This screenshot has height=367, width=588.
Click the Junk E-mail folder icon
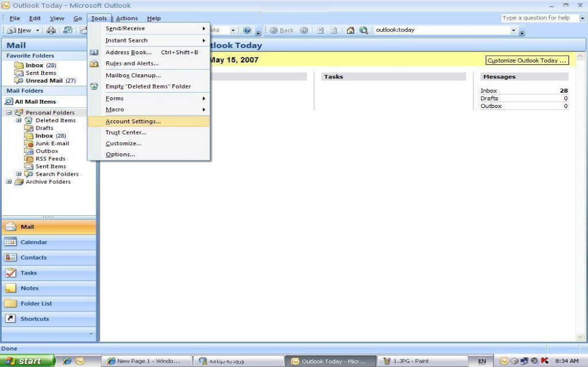(29, 143)
